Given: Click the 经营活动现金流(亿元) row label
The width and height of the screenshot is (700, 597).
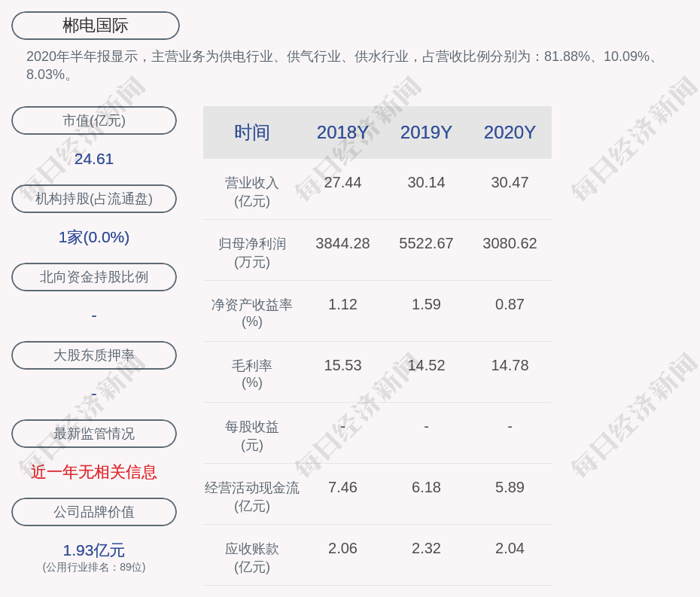Looking at the screenshot, I should click(x=252, y=497).
